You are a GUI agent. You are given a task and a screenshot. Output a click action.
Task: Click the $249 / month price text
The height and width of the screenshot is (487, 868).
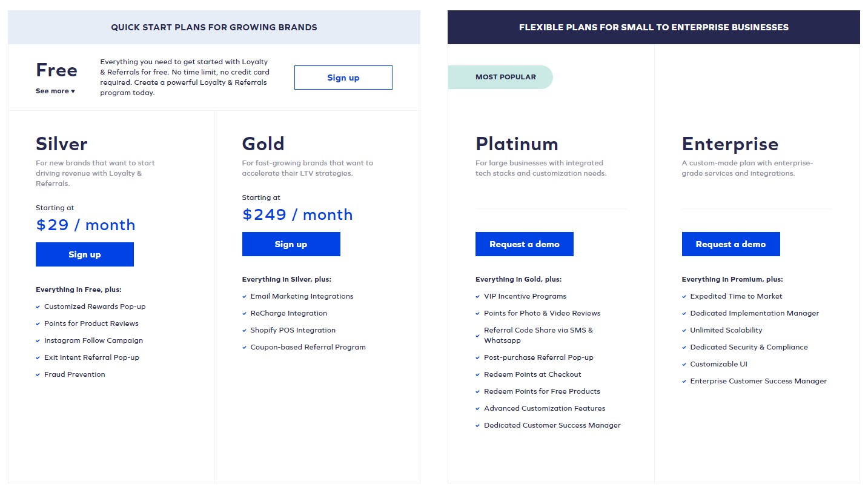pos(297,214)
